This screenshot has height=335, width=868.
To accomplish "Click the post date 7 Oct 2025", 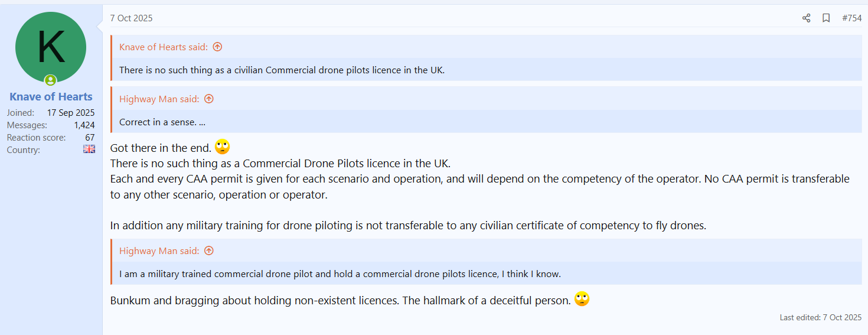I will (x=131, y=18).
